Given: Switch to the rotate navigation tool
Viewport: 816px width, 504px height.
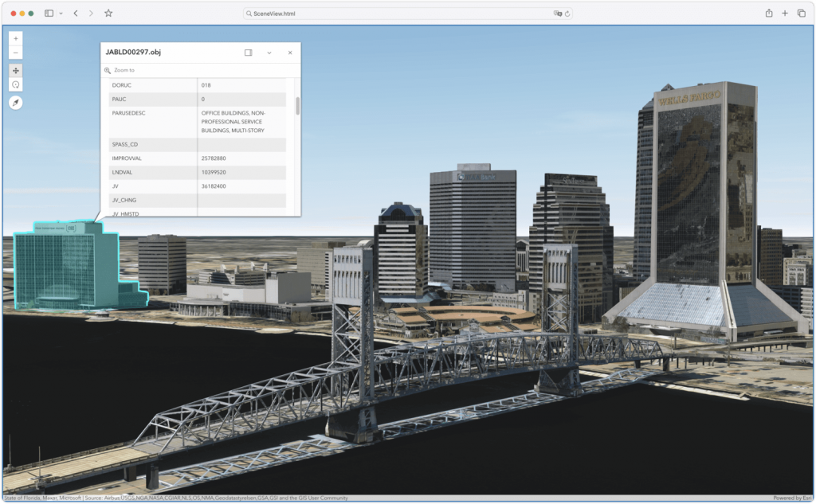Looking at the screenshot, I should coord(16,84).
